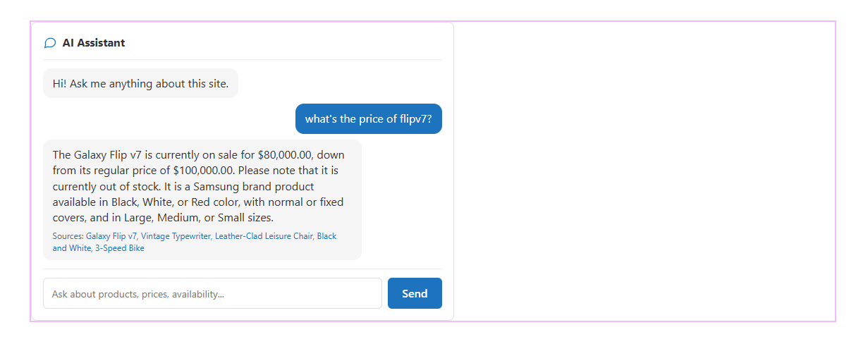Click the AI Assistant header title
Viewport: 868px width, 344px height.
click(x=94, y=43)
